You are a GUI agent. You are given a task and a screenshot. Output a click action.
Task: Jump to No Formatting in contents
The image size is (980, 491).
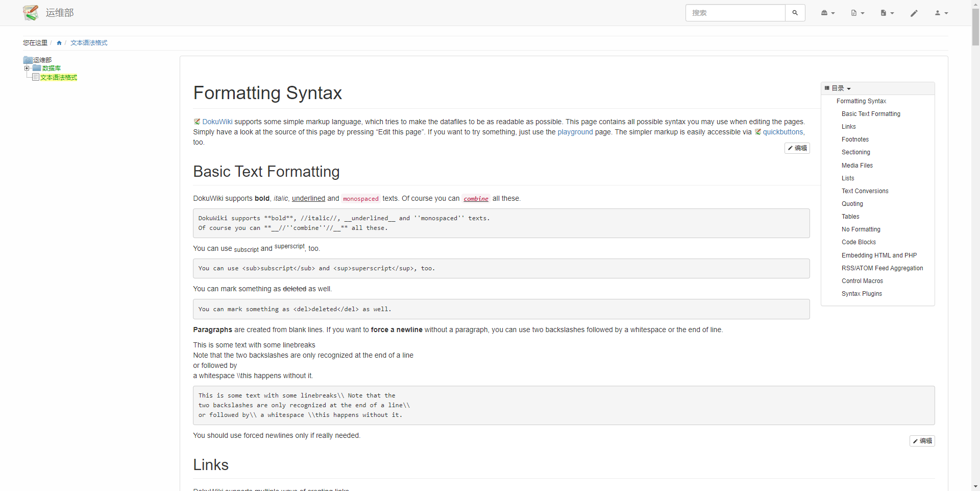point(861,229)
